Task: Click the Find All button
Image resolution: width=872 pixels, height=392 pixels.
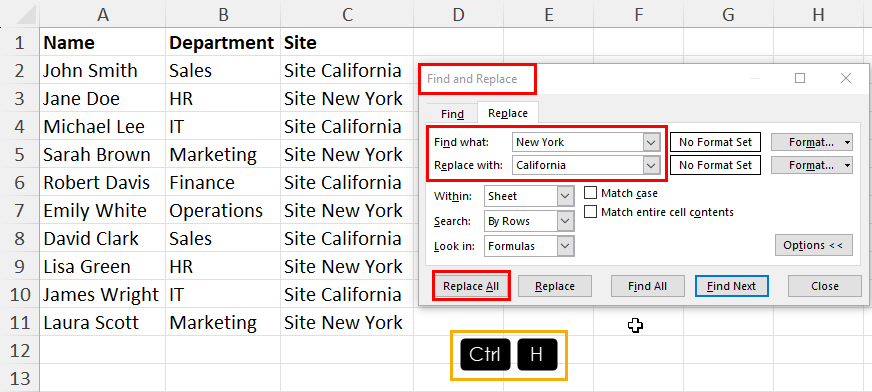Action: click(x=647, y=286)
